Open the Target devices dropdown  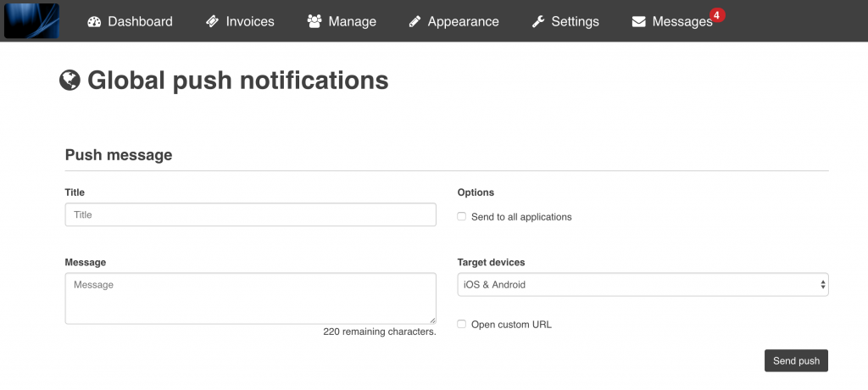643,285
